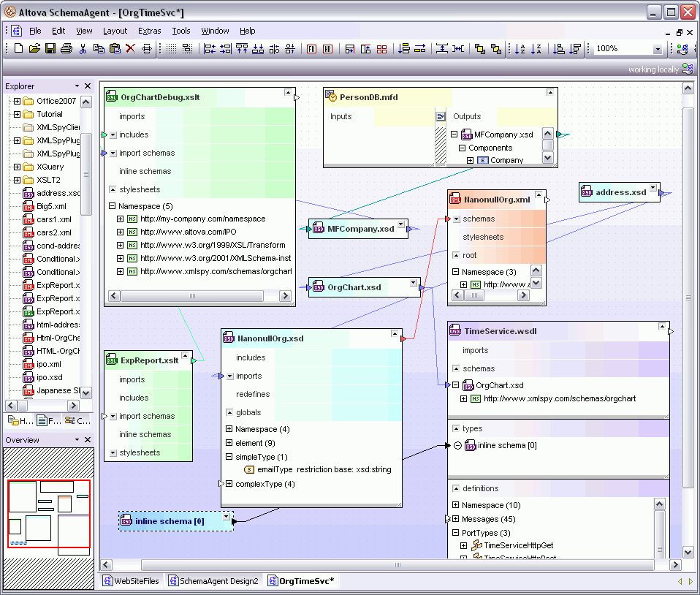Select address.xsd in the Explorer tree
Viewport: 700px width, 595px height.
[x=57, y=193]
